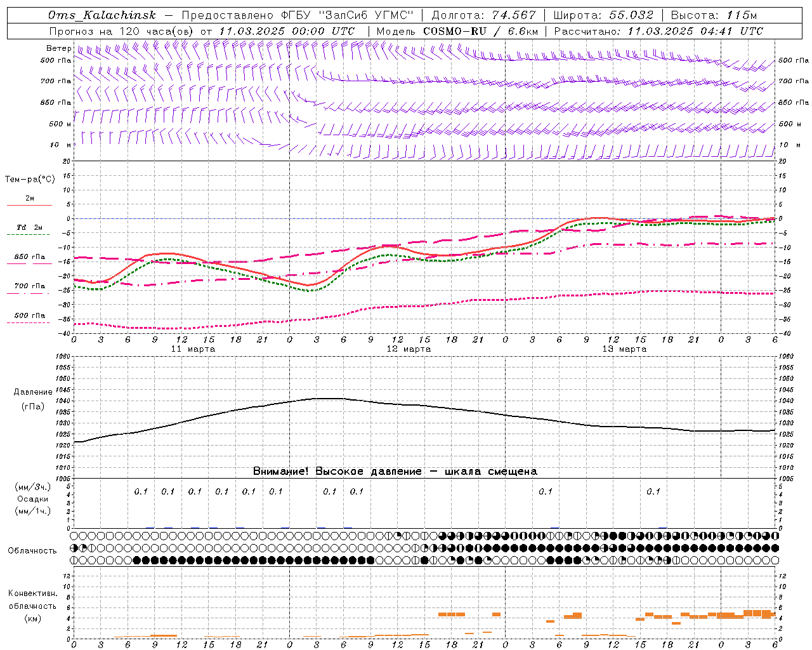Click the (мм/1ч.) precipitation unit label

pyautogui.click(x=32, y=511)
